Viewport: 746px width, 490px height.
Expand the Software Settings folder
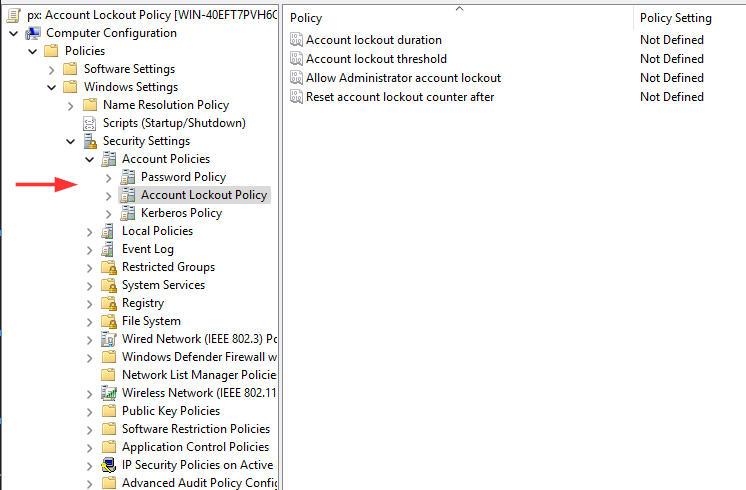point(52,69)
